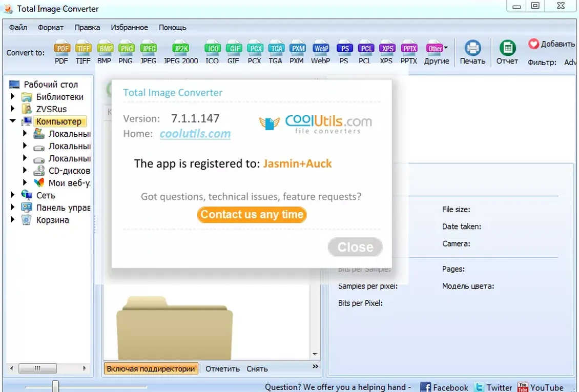The width and height of the screenshot is (579, 392).
Task: Pick the JPEG format icon
Action: pyautogui.click(x=149, y=52)
